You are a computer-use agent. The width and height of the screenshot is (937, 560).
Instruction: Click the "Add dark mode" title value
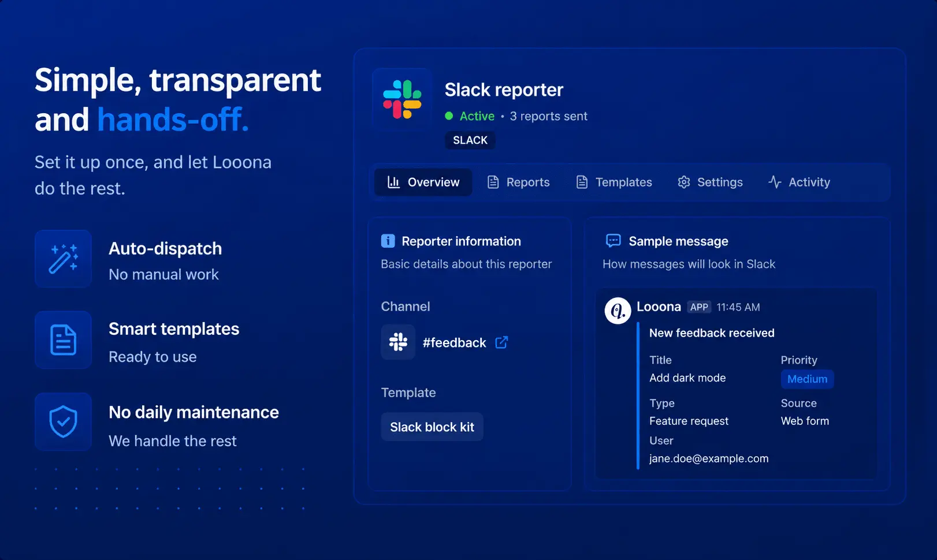click(687, 378)
